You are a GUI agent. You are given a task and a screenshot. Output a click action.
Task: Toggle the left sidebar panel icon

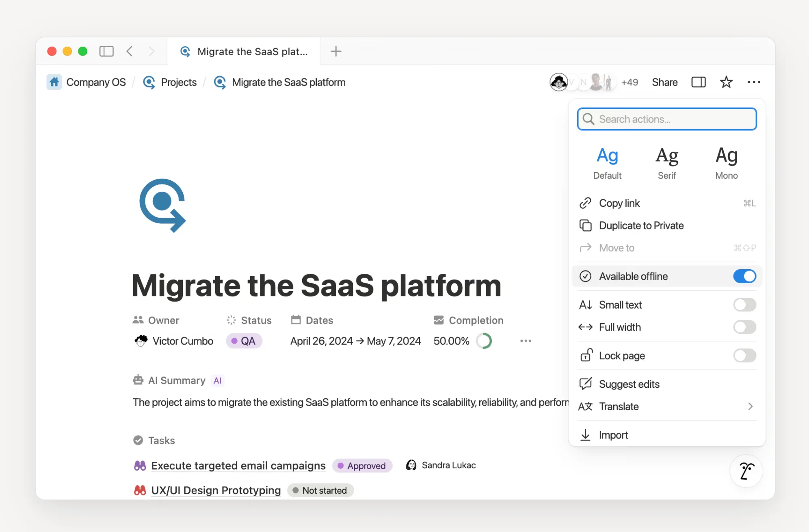tap(106, 51)
